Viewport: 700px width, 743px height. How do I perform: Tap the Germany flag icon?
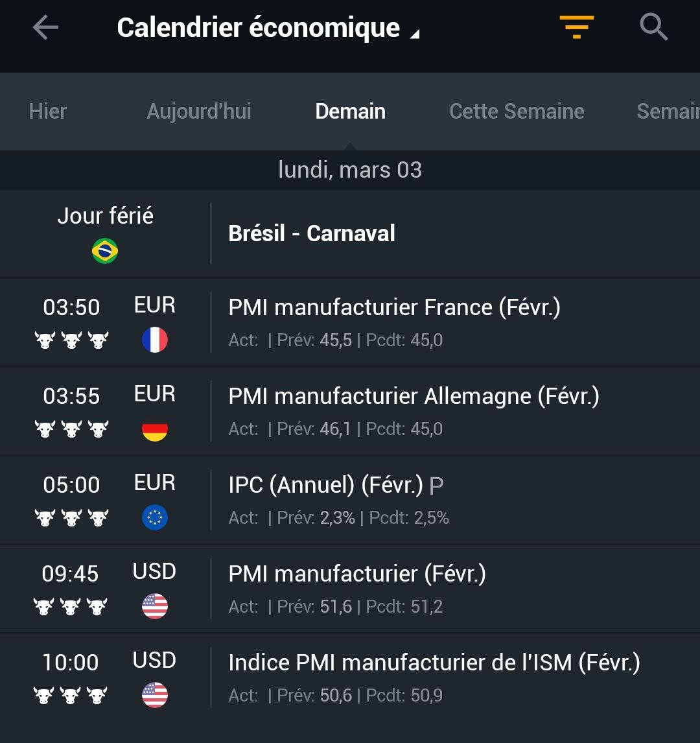click(155, 429)
